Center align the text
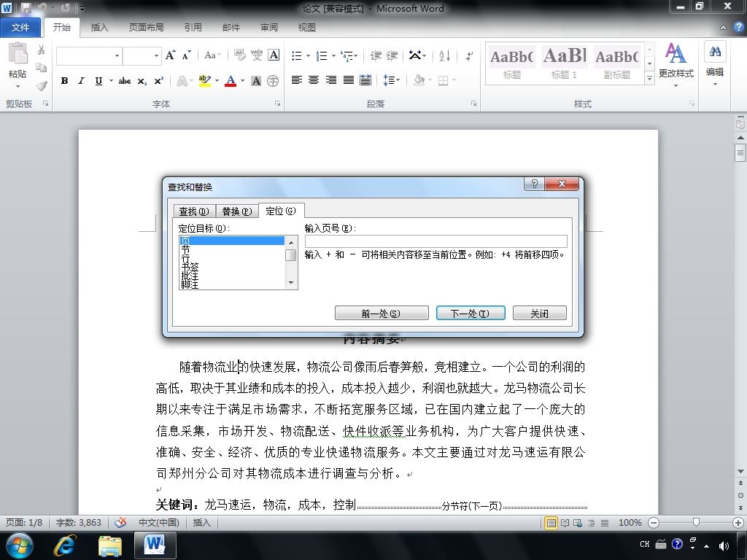The height and width of the screenshot is (560, 747). pos(314,80)
